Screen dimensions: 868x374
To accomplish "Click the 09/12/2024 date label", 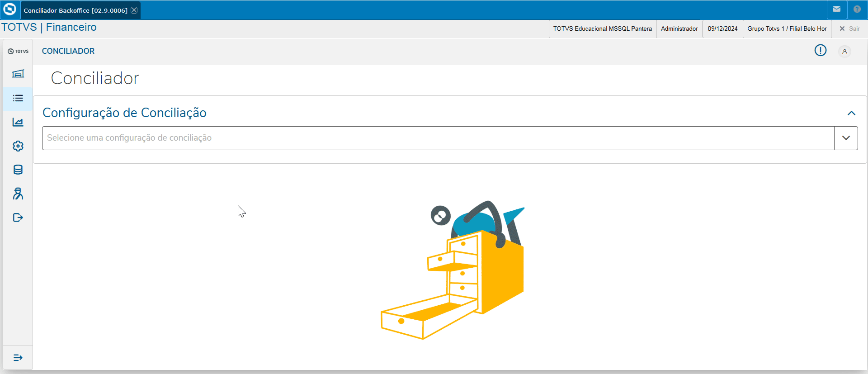I will (x=723, y=28).
